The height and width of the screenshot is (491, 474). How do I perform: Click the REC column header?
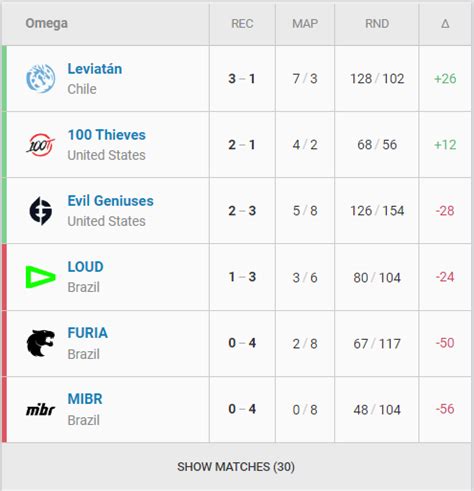[x=242, y=24]
